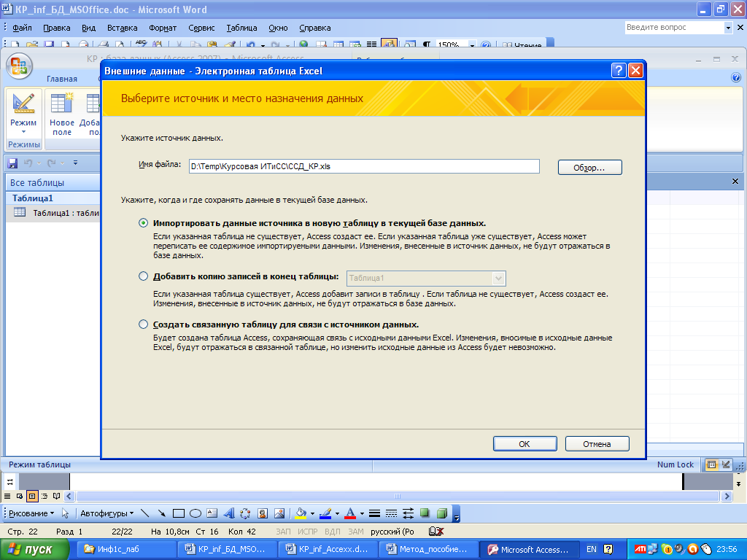Image resolution: width=747 pixels, height=560 pixels.
Task: Select Создать связанную таблицу radio option
Action: click(x=143, y=324)
